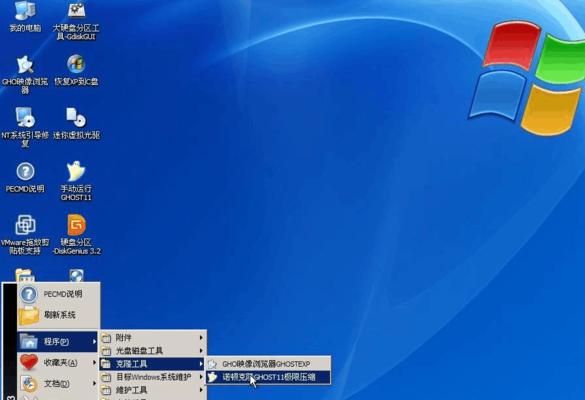
Task: Select 诺顿克隆GHOST11极限压缩 menu entry
Action: point(268,377)
